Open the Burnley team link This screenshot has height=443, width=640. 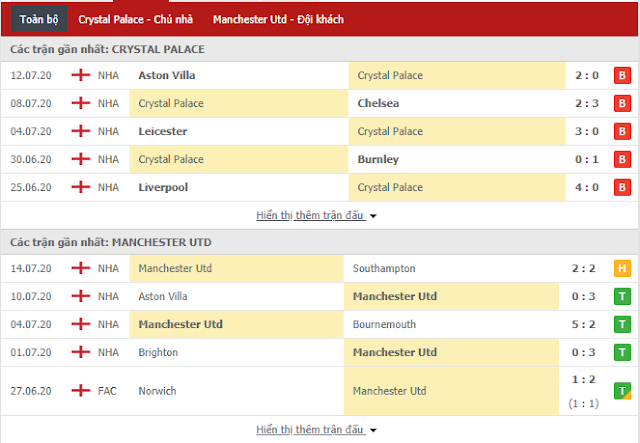(x=378, y=159)
